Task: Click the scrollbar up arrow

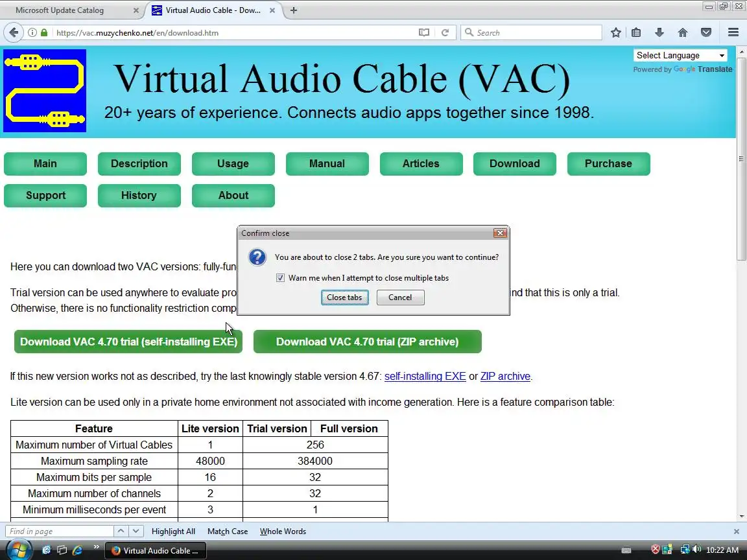Action: pyautogui.click(x=741, y=51)
